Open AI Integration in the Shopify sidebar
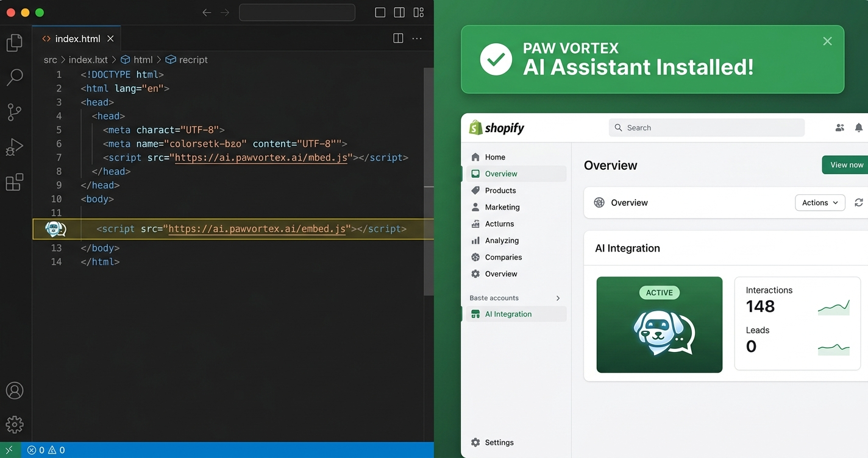The width and height of the screenshot is (868, 458). (x=516, y=314)
